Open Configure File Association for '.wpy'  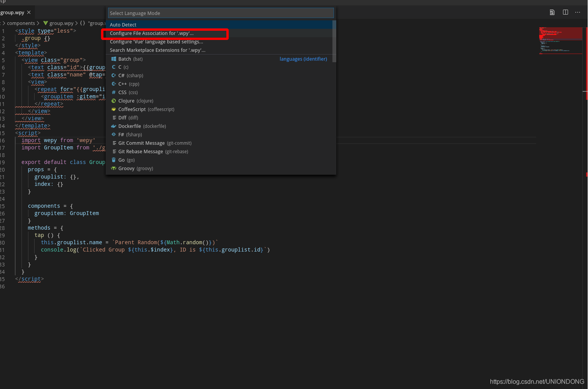(219, 33)
